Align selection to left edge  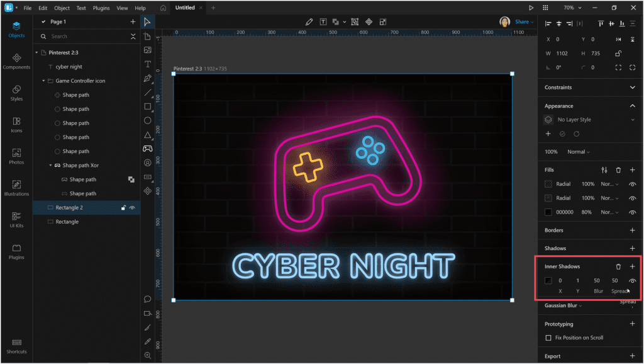(x=548, y=24)
